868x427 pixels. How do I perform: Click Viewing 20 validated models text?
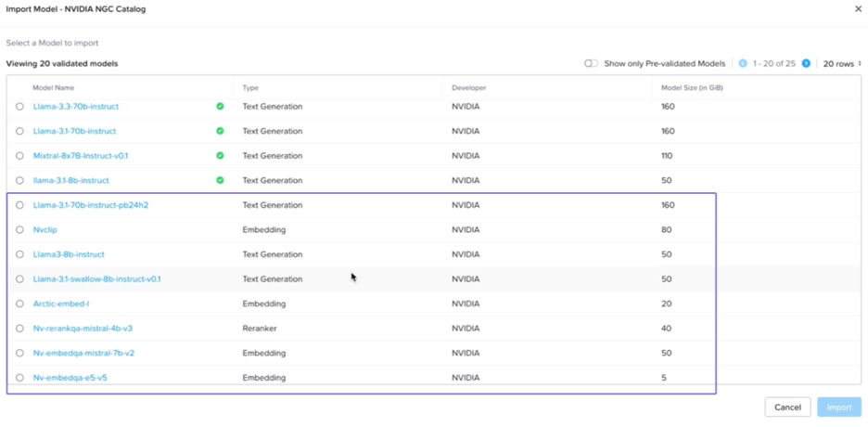(x=62, y=64)
